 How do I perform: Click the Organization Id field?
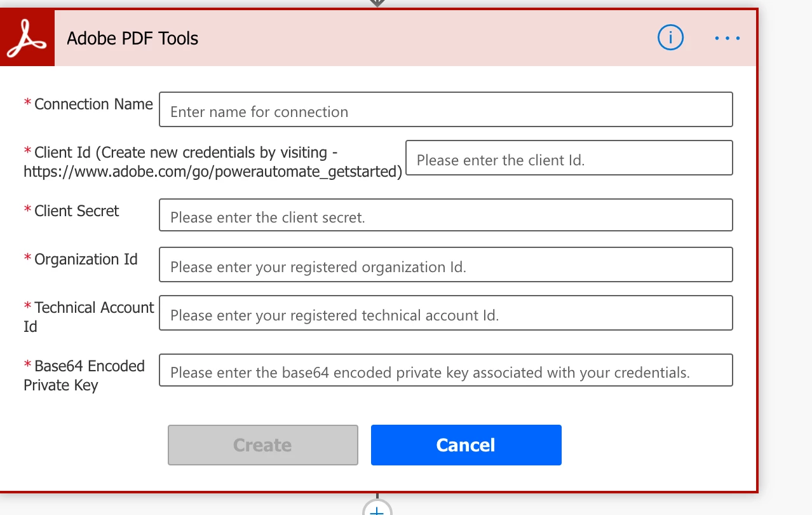[x=446, y=264]
